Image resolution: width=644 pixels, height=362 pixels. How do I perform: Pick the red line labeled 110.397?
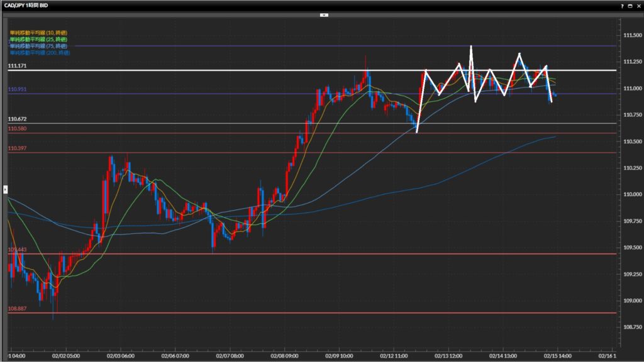tap(189, 153)
